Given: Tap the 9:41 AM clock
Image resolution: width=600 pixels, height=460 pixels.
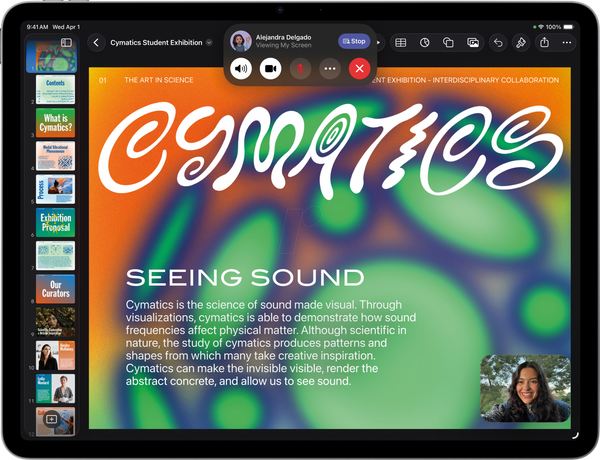Looking at the screenshot, I should pos(38,27).
